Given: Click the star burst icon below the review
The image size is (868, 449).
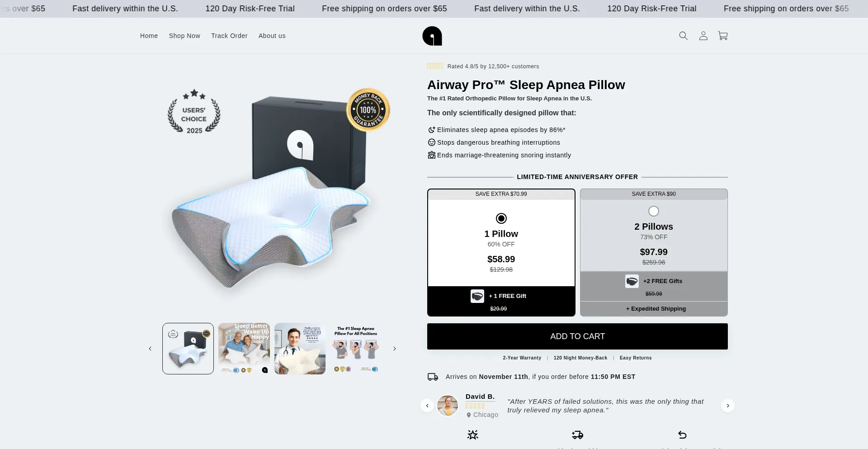Looking at the screenshot, I should click(472, 435).
